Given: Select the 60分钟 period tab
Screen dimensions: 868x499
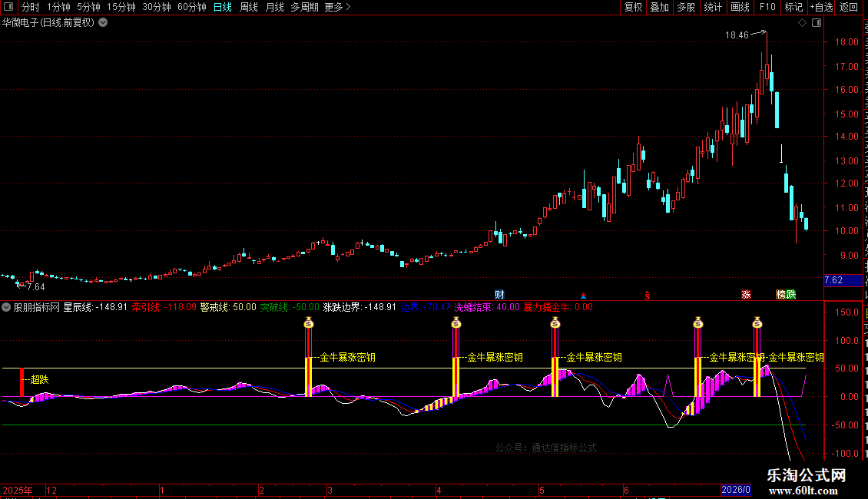Looking at the screenshot, I should pos(191,7).
